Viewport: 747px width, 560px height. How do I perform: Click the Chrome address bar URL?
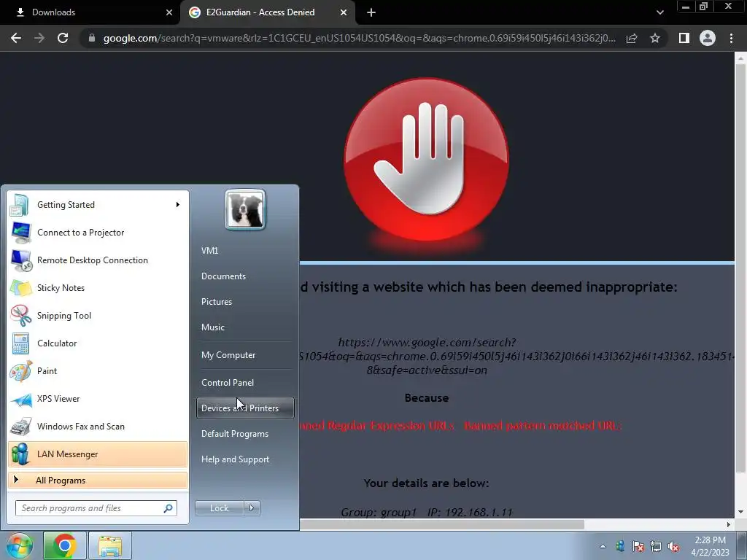coord(359,38)
